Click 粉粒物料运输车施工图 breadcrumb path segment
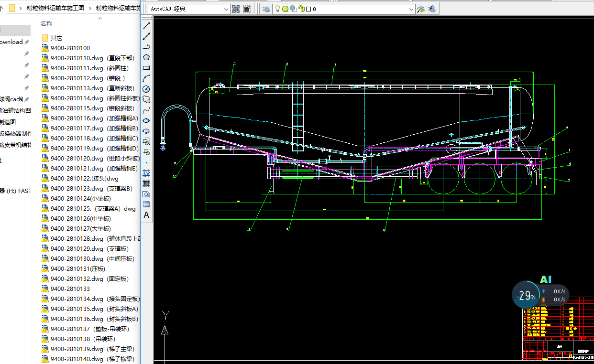 coord(55,8)
